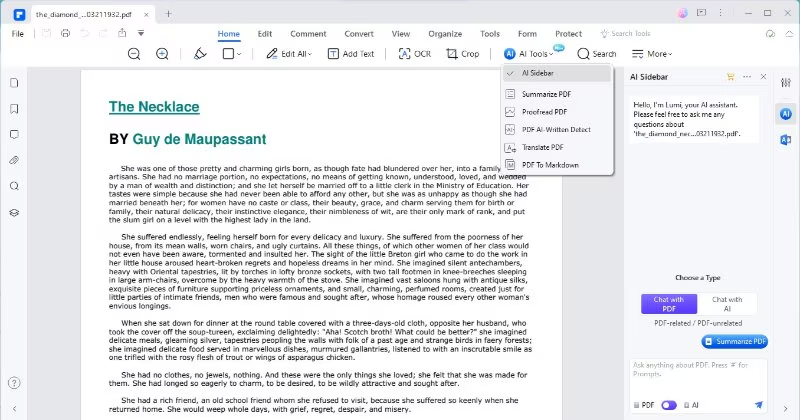The height and width of the screenshot is (420, 800).
Task: Click the AI Sidebar cart icon
Action: [731, 77]
